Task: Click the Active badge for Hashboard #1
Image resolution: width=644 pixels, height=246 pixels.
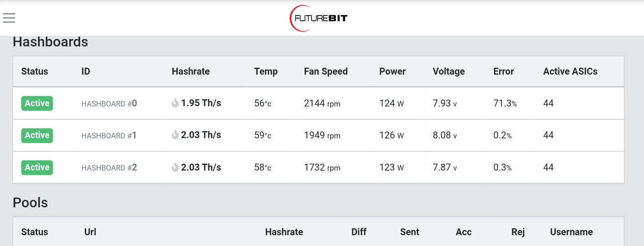Action: click(37, 135)
